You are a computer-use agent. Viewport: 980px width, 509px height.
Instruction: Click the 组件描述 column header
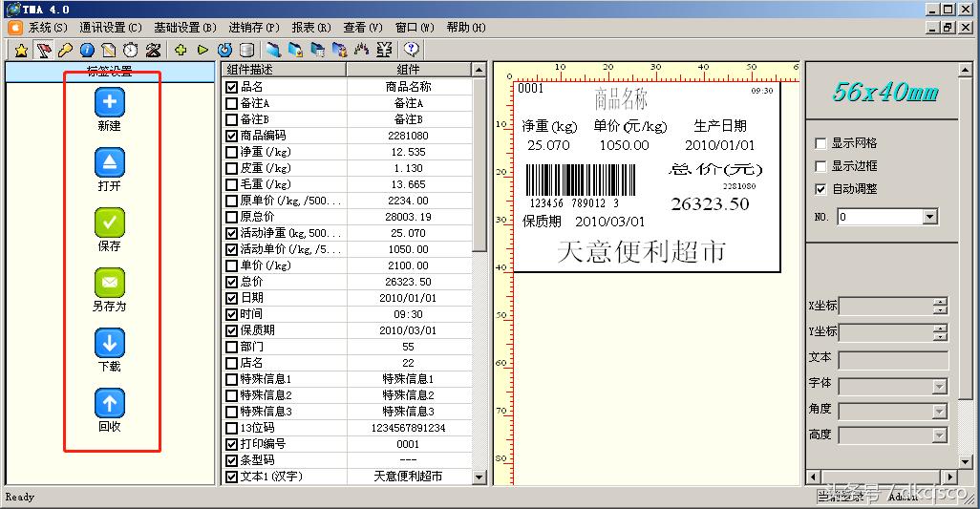click(x=284, y=70)
